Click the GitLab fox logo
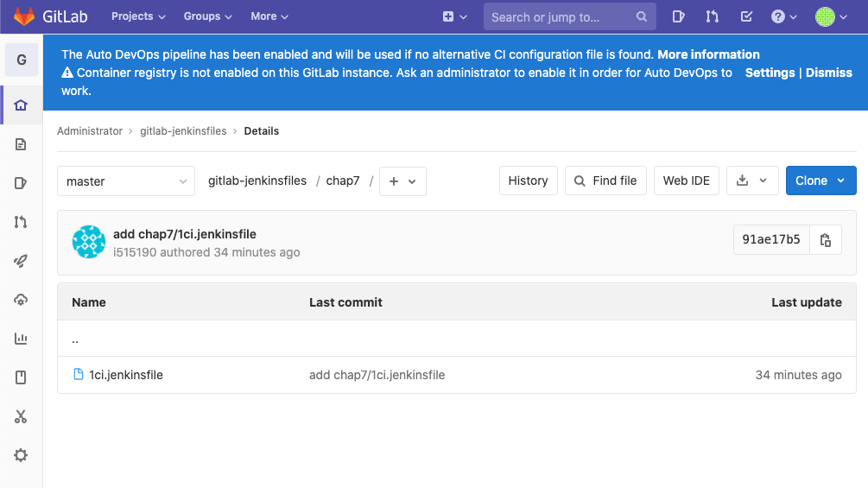Screen dimensions: 868x488 25,16
